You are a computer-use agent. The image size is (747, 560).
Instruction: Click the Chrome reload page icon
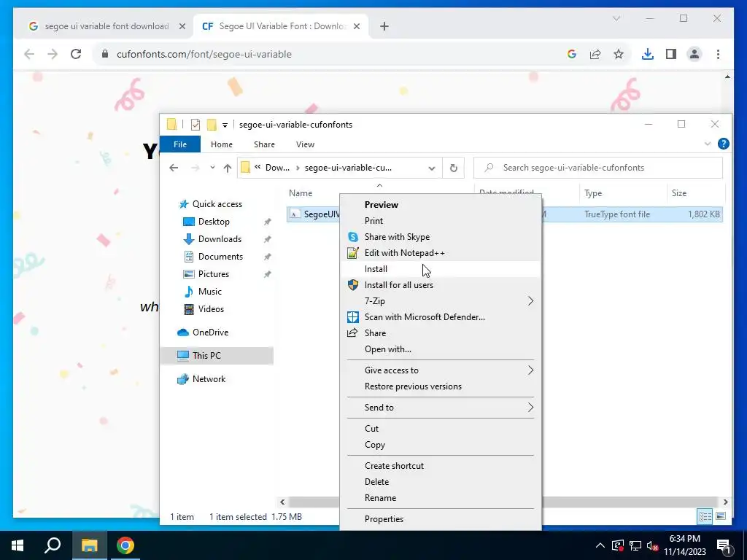[x=76, y=54]
